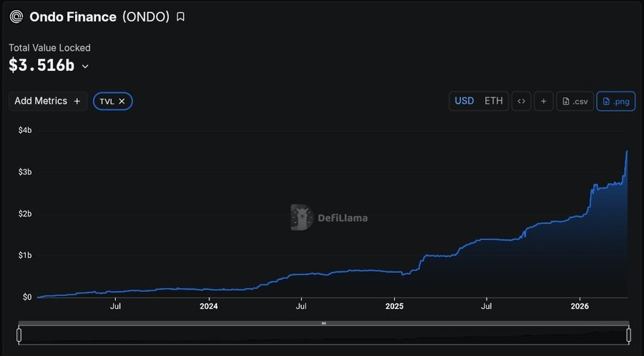The height and width of the screenshot is (356, 644).
Task: Click the center grip of range bar
Action: coord(323,323)
